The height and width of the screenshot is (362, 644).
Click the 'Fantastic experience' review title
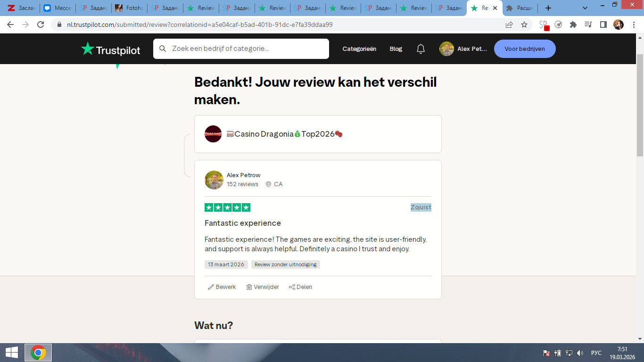243,223
